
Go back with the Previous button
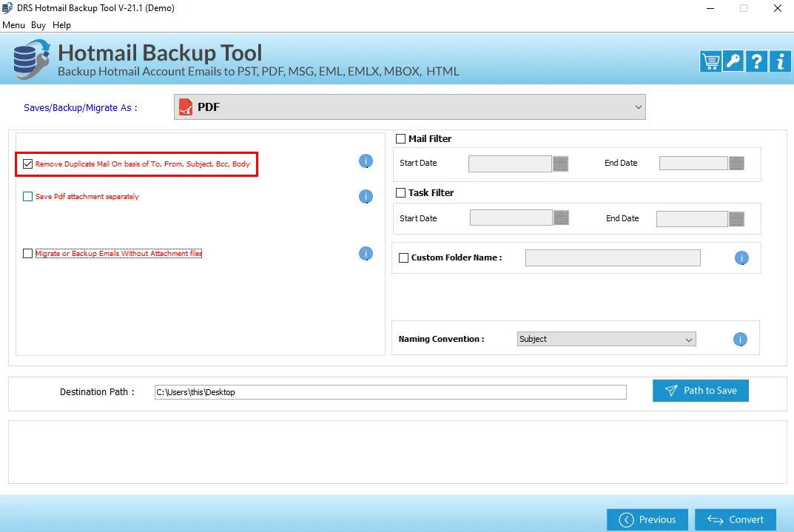(x=647, y=520)
